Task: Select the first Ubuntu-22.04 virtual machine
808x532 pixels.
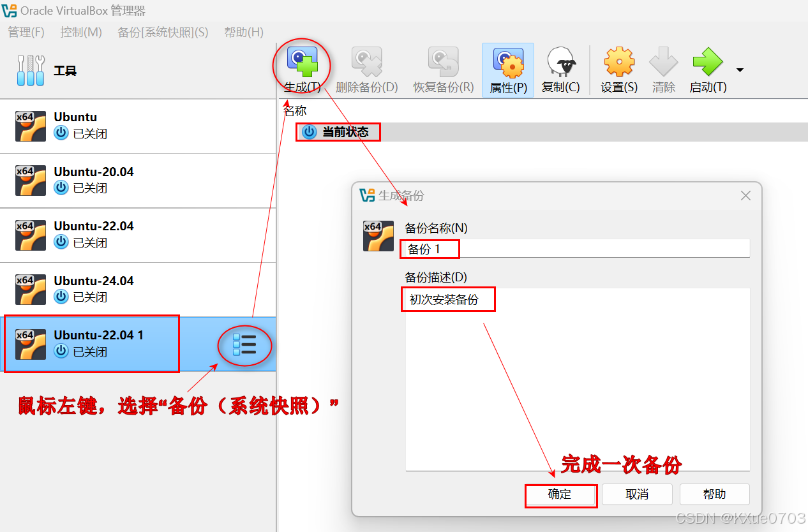Action: click(x=138, y=235)
